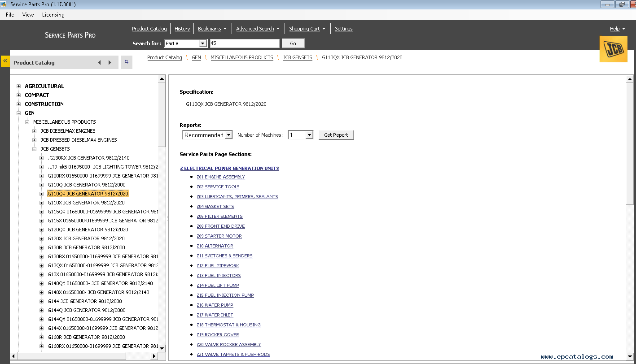Click the tree panel scroll down arrow
The height and width of the screenshot is (364, 636).
tap(162, 348)
